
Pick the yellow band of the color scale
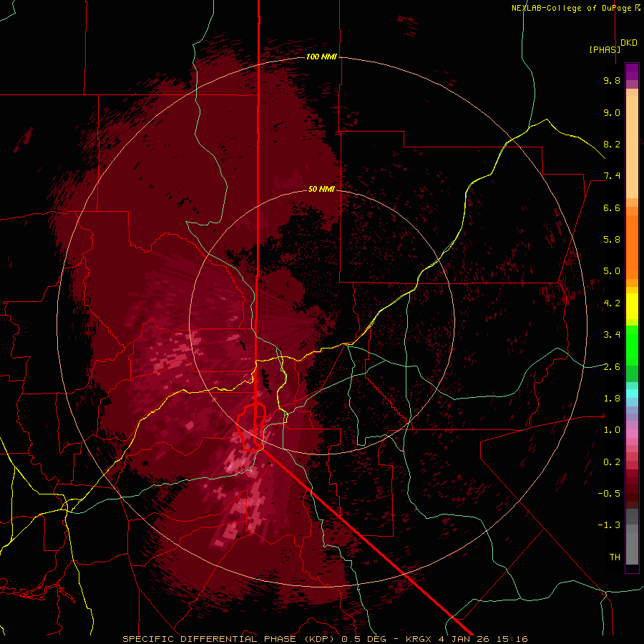pos(632,306)
